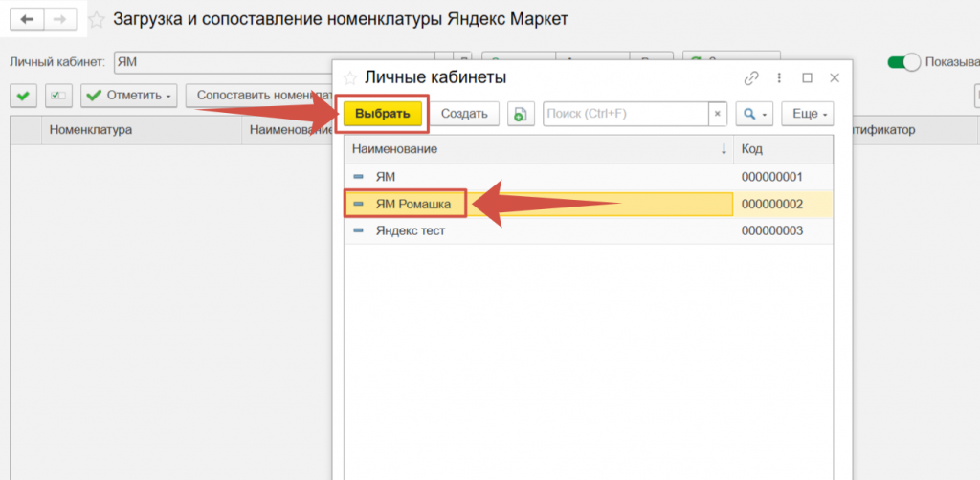Click the forward navigation arrow
This screenshot has width=980, height=480.
pos(59,19)
